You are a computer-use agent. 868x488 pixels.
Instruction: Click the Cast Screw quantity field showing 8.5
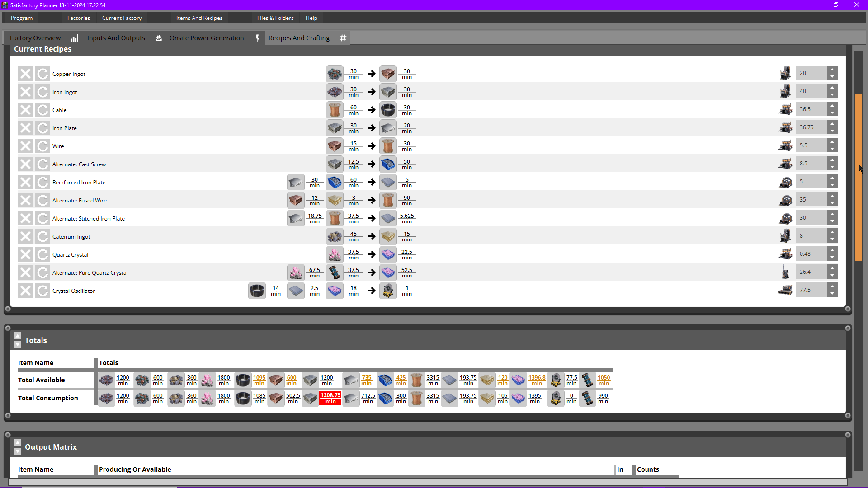tap(811, 164)
